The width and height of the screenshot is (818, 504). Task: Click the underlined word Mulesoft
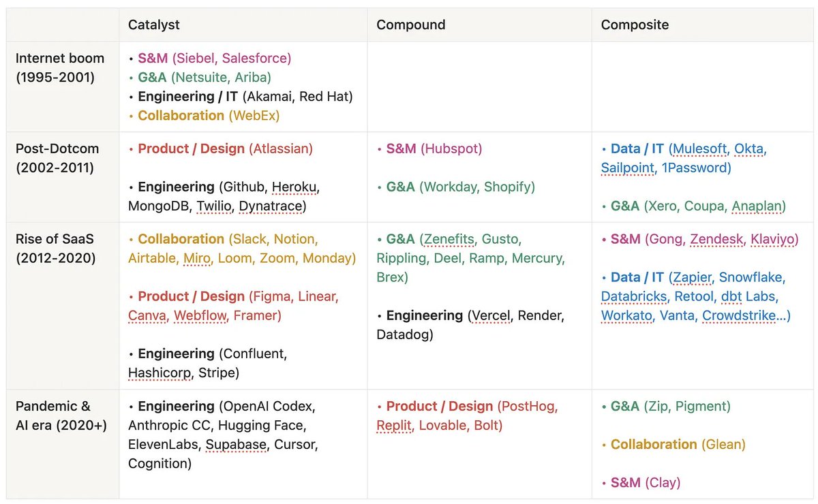tap(699, 148)
